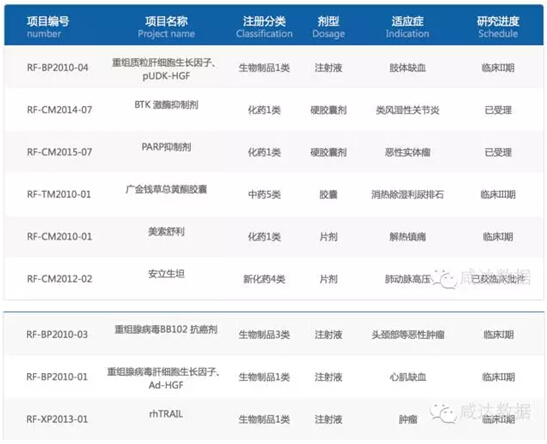Select the rhTRAIL project name
This screenshot has height=444, width=547.
click(x=166, y=414)
